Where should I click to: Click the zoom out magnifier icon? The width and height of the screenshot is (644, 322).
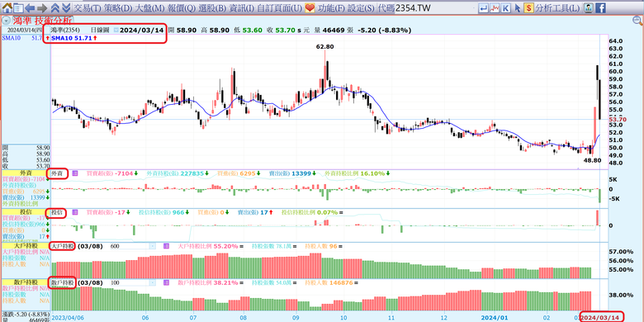pos(638,20)
